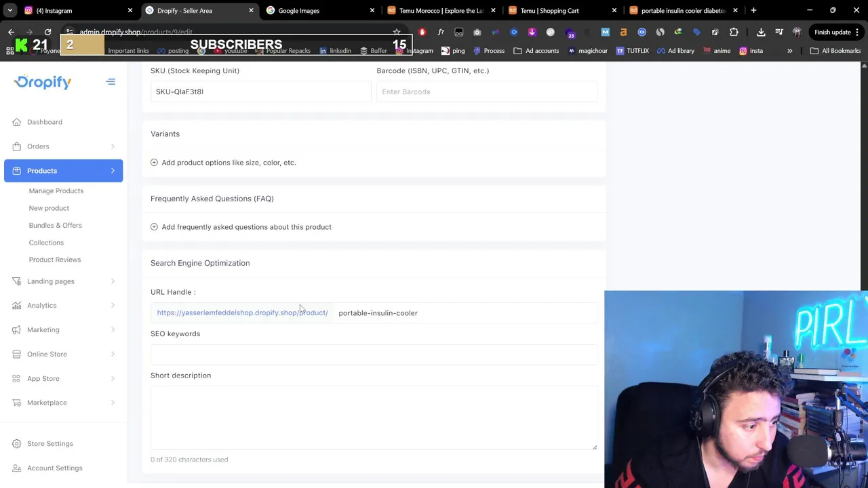This screenshot has height=488, width=868.
Task: Go back in browser history
Action: pyautogui.click(x=12, y=32)
